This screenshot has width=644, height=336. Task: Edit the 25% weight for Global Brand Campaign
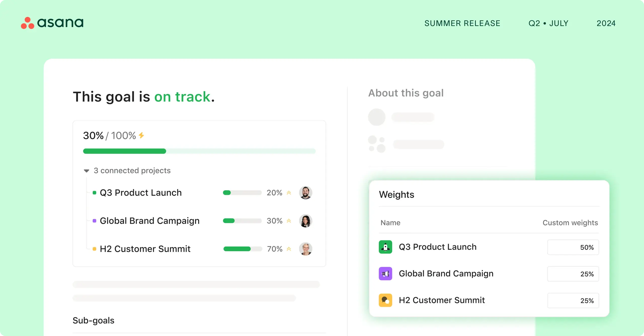pos(573,274)
